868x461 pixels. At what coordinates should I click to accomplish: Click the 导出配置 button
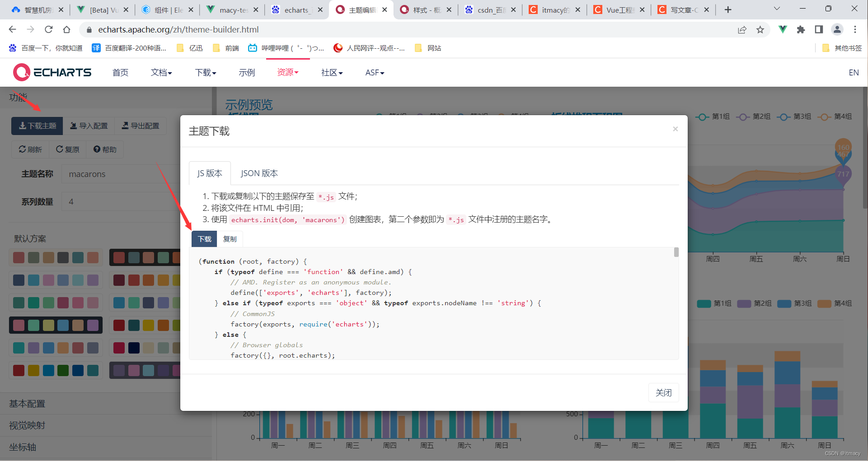(140, 126)
